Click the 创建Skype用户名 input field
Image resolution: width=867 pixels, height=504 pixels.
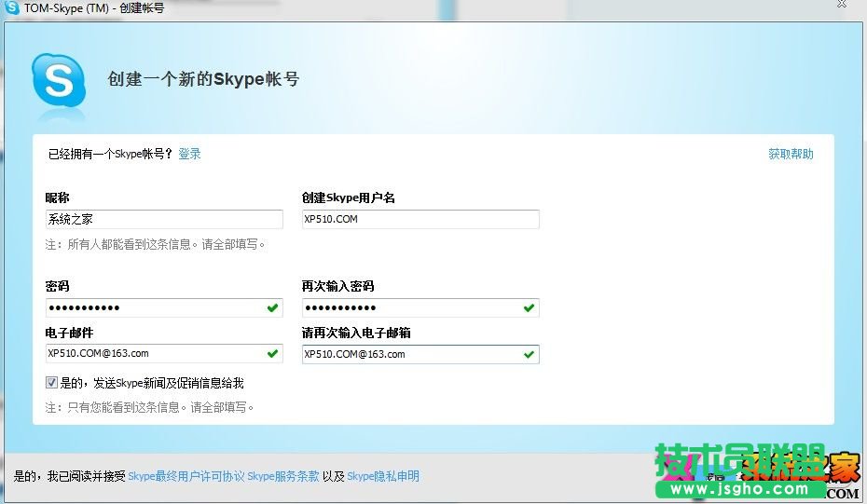tap(420, 219)
